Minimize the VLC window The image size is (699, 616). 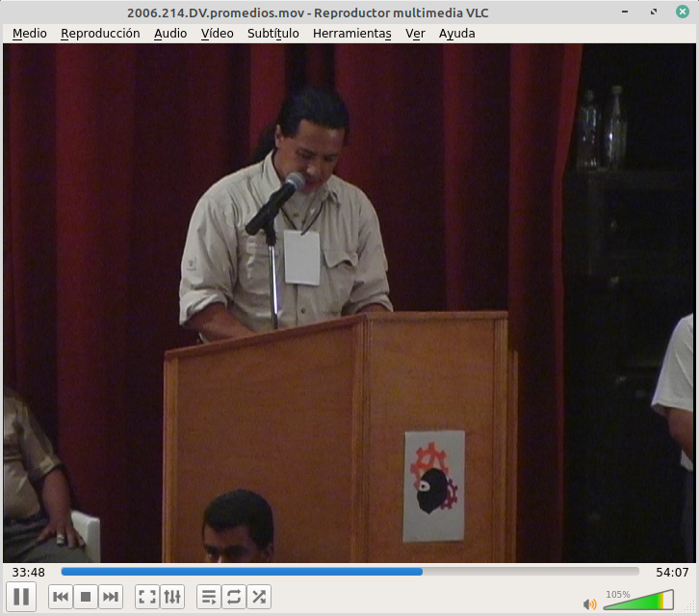point(625,12)
